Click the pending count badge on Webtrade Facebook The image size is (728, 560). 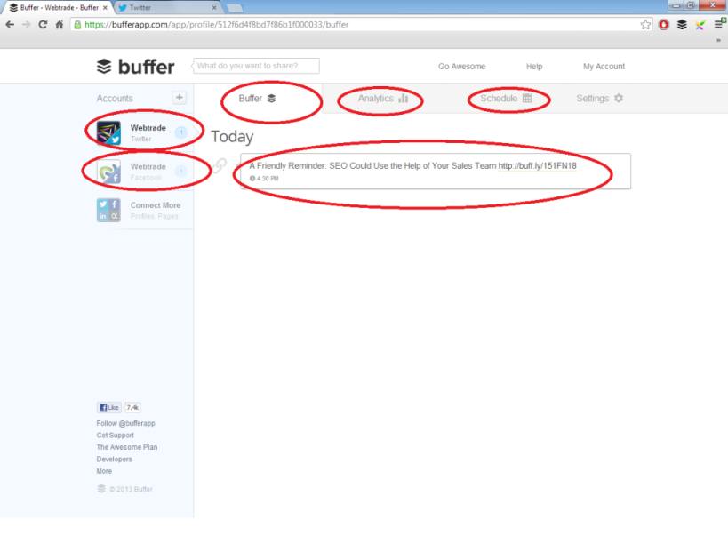click(181, 172)
